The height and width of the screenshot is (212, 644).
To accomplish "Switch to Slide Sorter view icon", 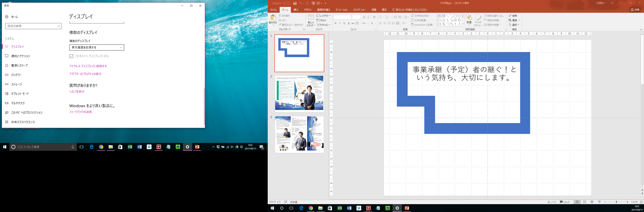I will click(584, 202).
